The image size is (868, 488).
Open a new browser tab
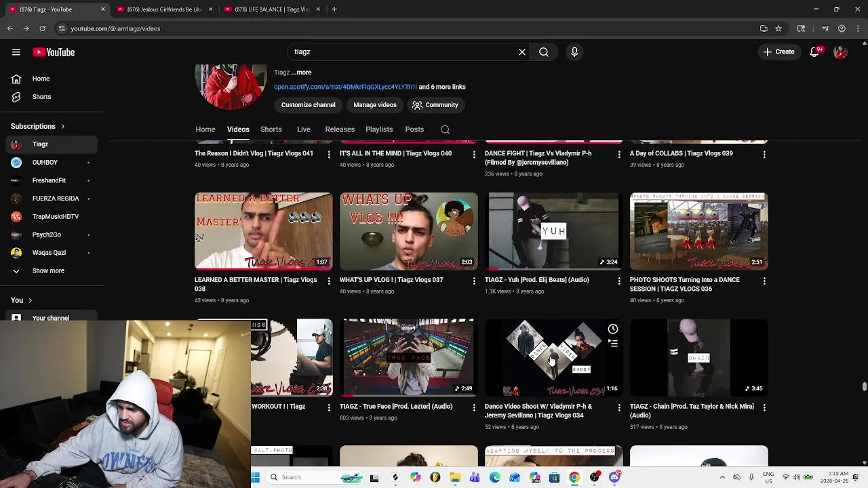pos(334,9)
